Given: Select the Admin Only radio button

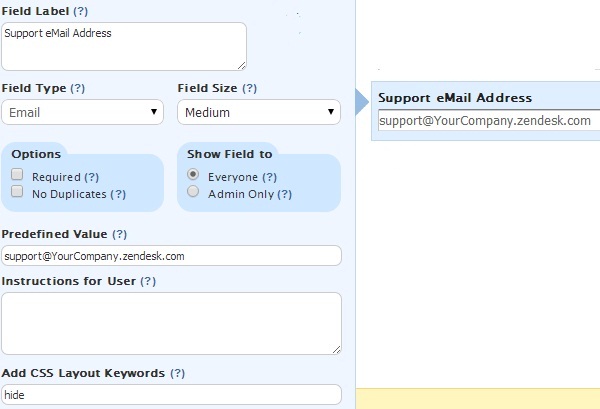Looking at the screenshot, I should (x=193, y=193).
